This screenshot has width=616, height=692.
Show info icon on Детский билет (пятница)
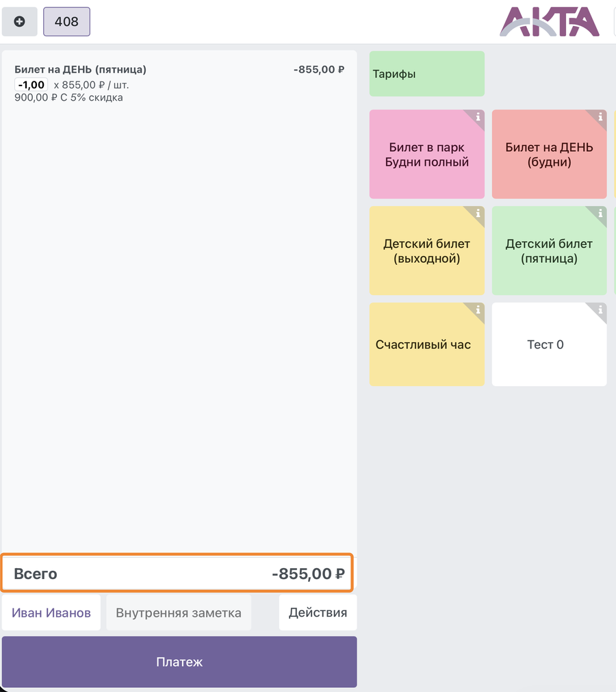pos(600,214)
